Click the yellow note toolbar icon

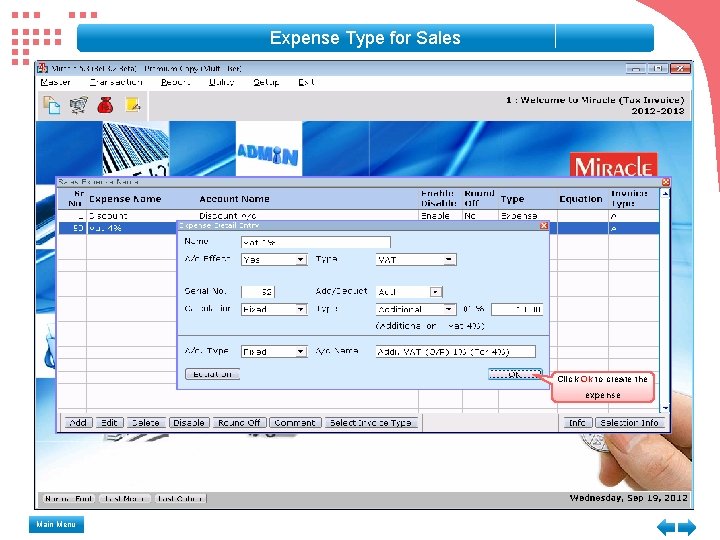tap(133, 105)
